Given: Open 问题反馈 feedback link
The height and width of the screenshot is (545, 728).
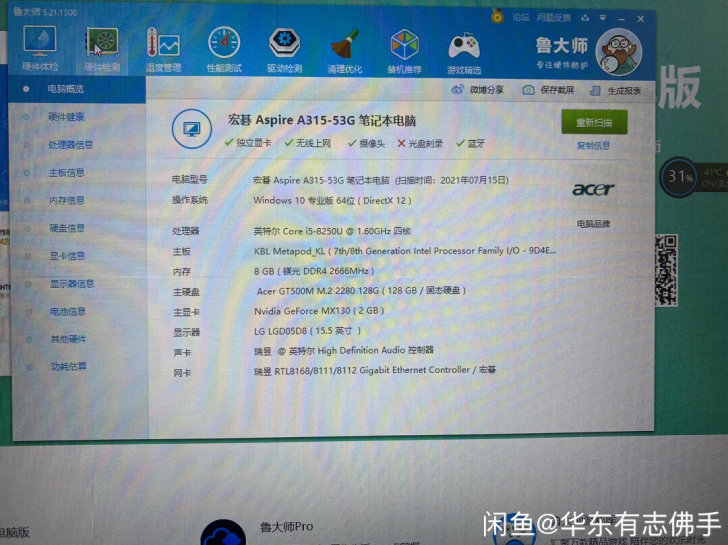Looking at the screenshot, I should point(553,18).
